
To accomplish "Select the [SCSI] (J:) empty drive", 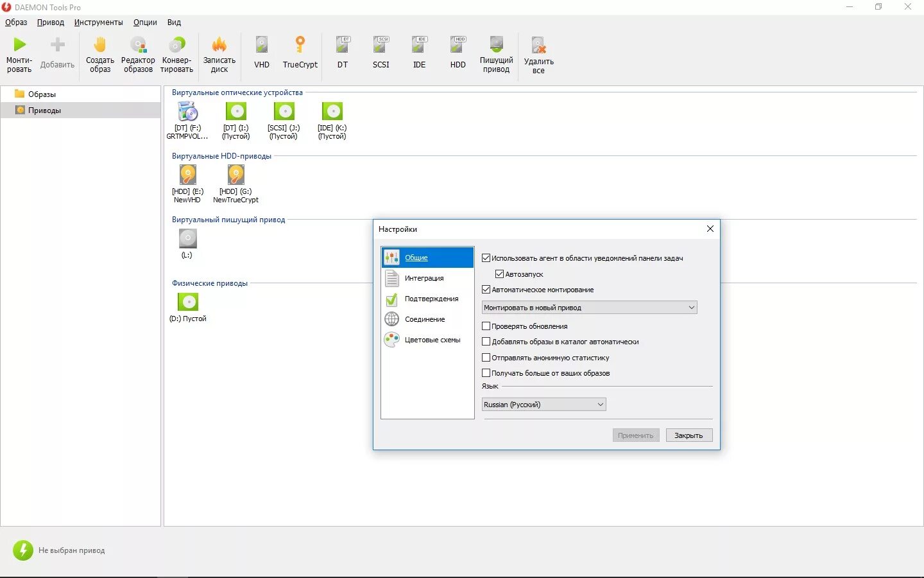I will (x=284, y=121).
